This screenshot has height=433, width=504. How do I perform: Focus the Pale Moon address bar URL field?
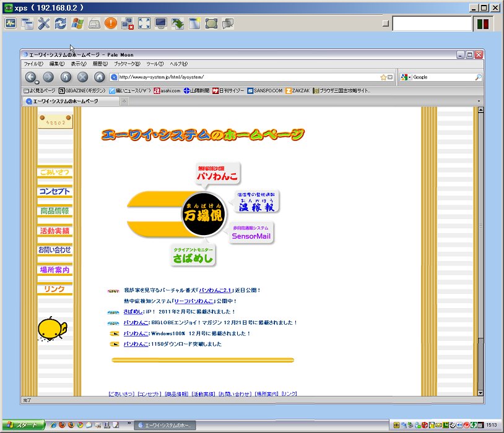(249, 77)
